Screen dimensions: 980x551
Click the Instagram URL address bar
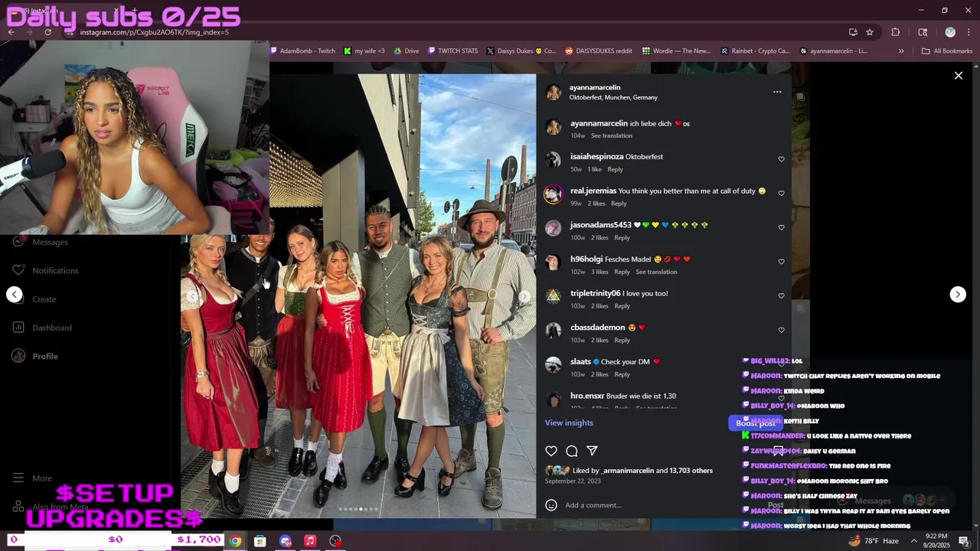[452, 32]
